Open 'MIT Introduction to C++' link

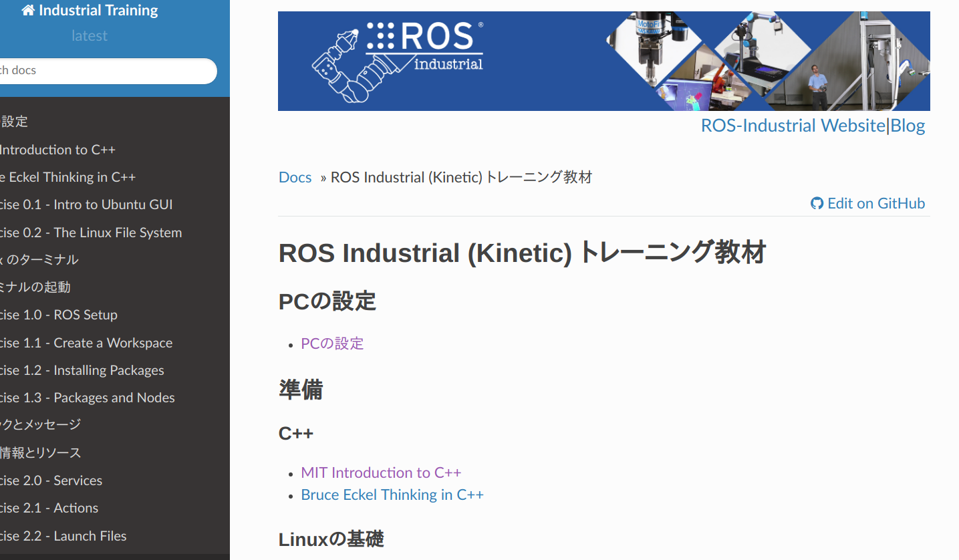click(380, 472)
